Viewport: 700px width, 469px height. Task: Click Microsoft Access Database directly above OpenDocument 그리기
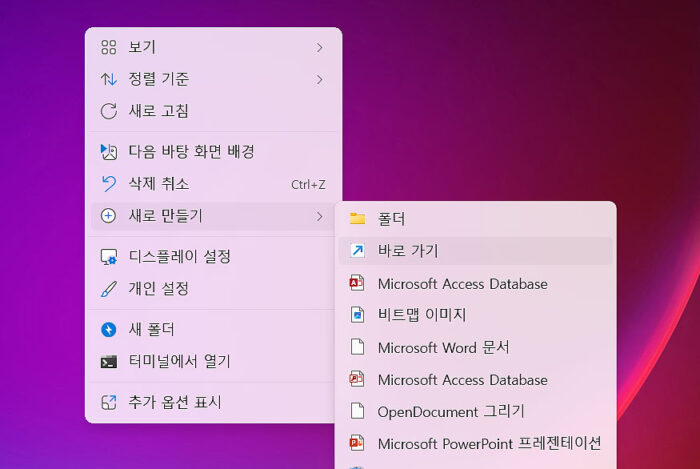(475, 380)
